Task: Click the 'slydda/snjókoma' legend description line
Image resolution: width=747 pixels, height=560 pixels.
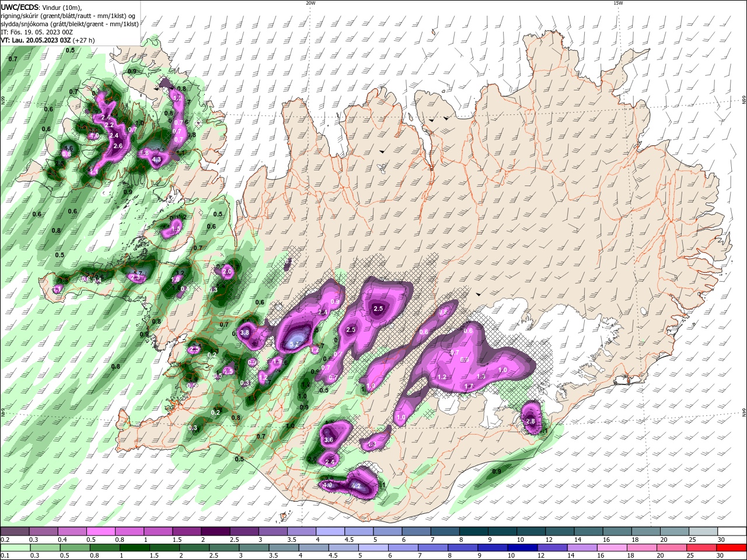Action: coord(69,24)
